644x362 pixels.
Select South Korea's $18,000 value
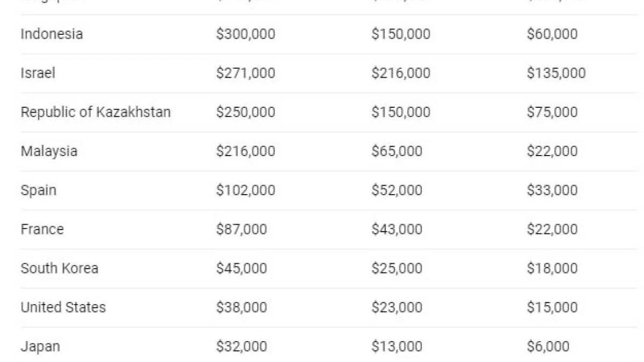(552, 268)
